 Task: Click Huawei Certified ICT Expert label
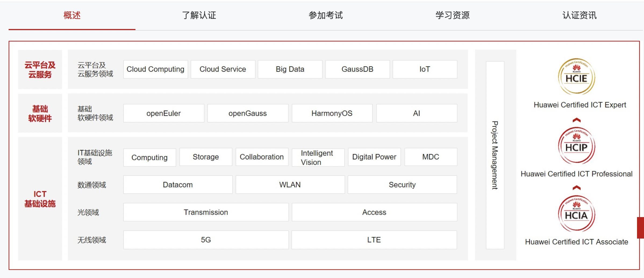click(x=580, y=105)
